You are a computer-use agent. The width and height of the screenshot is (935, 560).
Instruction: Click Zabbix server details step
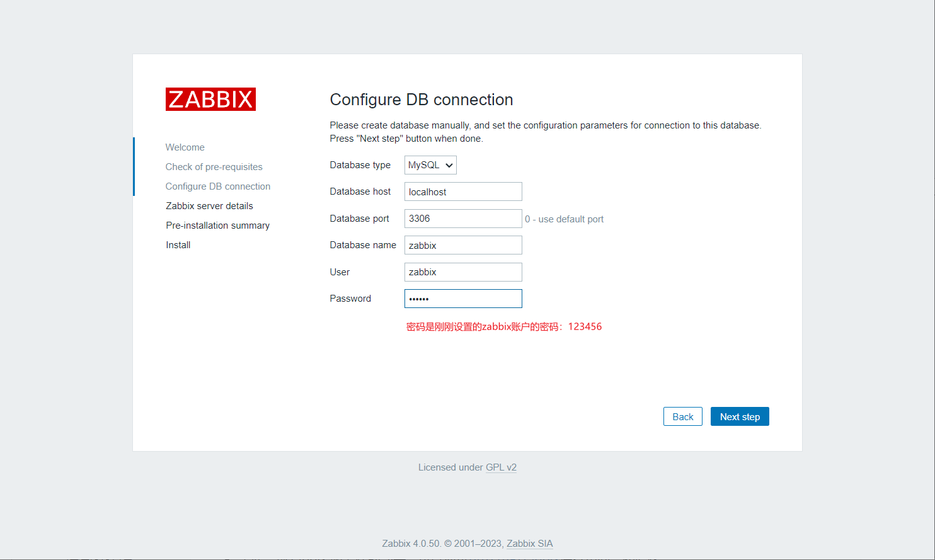[209, 206]
